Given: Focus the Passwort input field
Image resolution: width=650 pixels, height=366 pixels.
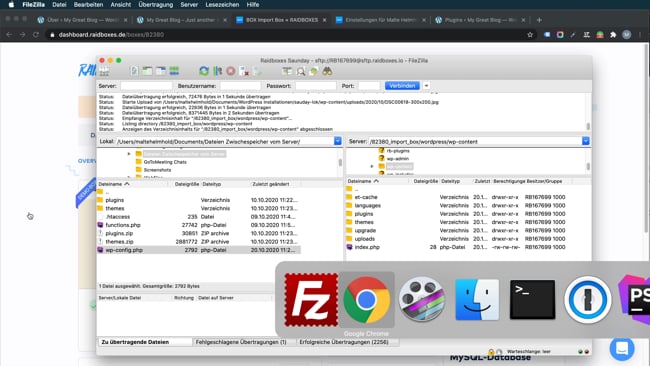Looking at the screenshot, I should (x=315, y=86).
